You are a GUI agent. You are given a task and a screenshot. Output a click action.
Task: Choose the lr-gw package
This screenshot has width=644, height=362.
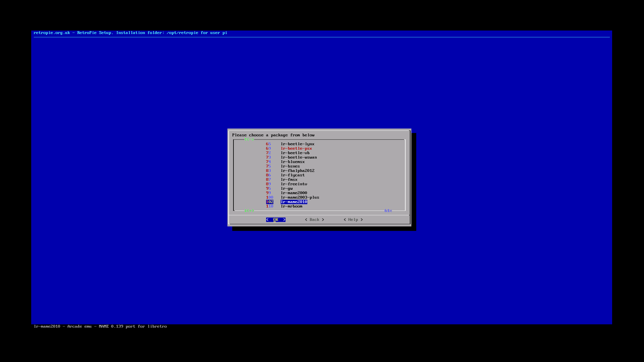coord(286,188)
